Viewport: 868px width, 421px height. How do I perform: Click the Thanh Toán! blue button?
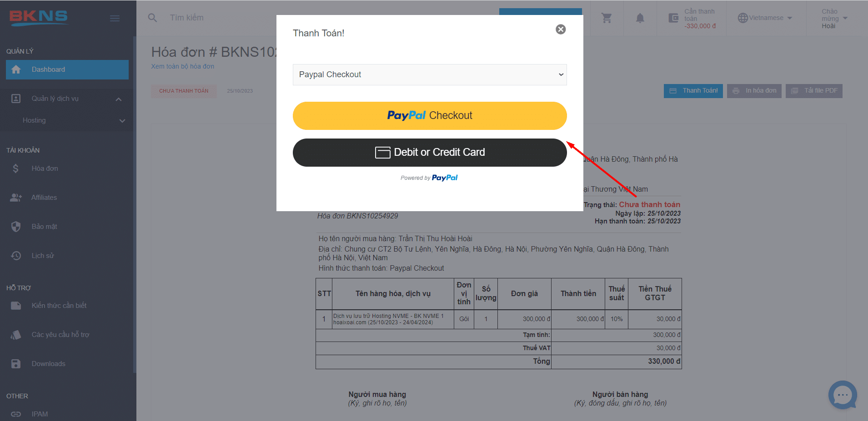coord(693,91)
